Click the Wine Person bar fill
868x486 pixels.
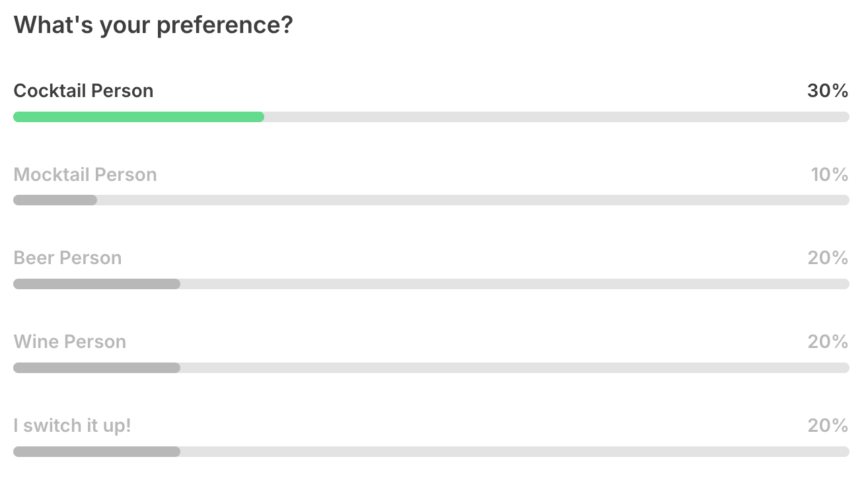[96, 368]
